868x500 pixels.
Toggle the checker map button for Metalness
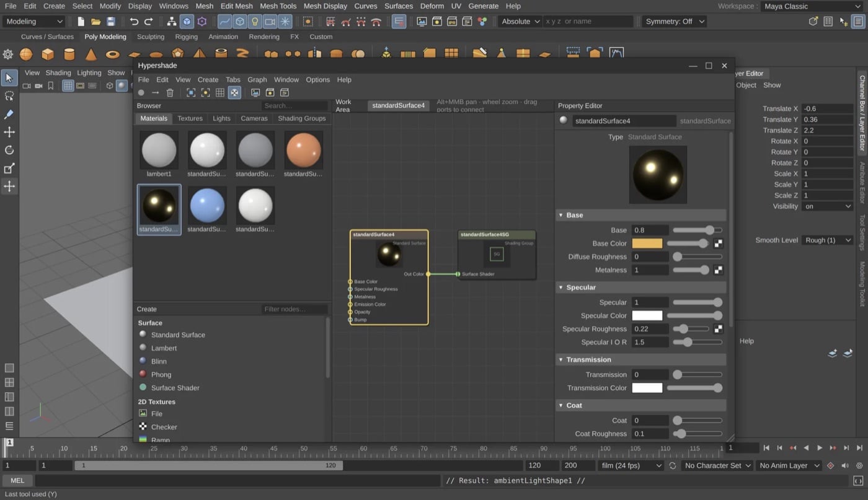coord(718,270)
